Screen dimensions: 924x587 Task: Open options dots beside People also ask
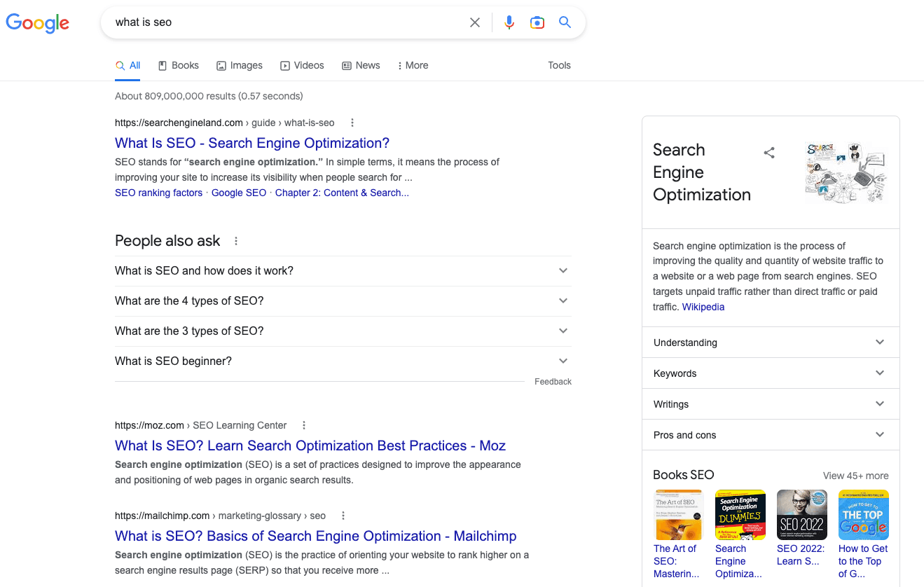point(236,241)
